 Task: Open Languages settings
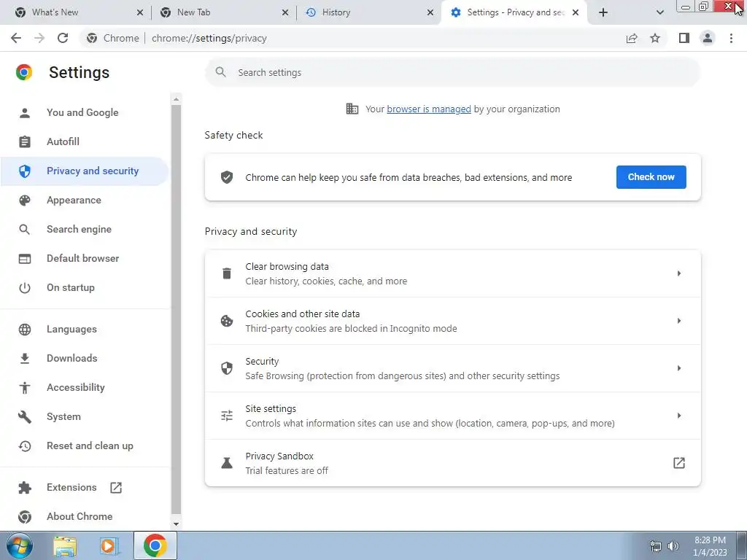pyautogui.click(x=85, y=329)
